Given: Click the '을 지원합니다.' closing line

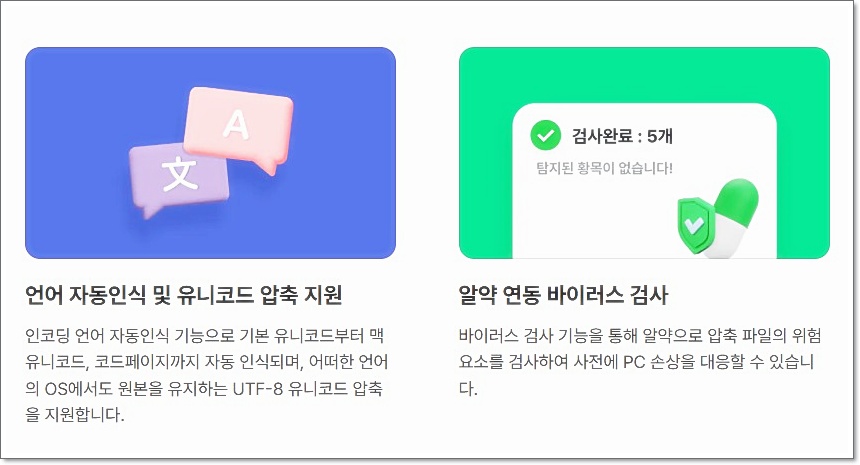Looking at the screenshot, I should 75,415.
